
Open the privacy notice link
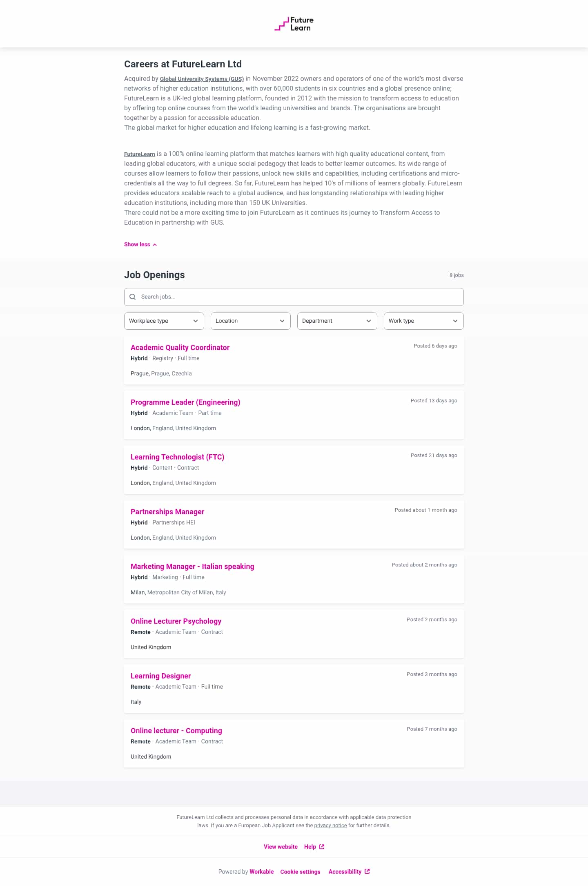[330, 826]
